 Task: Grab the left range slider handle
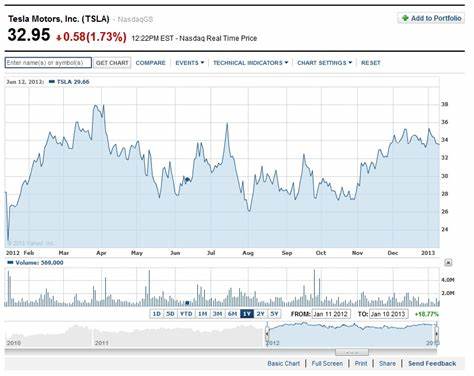click(x=267, y=333)
